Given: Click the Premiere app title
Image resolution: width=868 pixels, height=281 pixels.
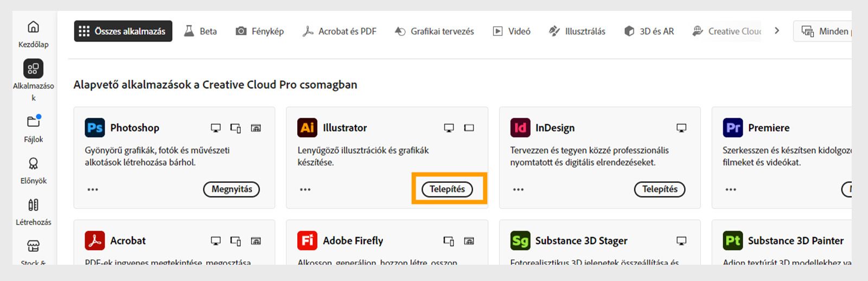Looking at the screenshot, I should click(769, 128).
